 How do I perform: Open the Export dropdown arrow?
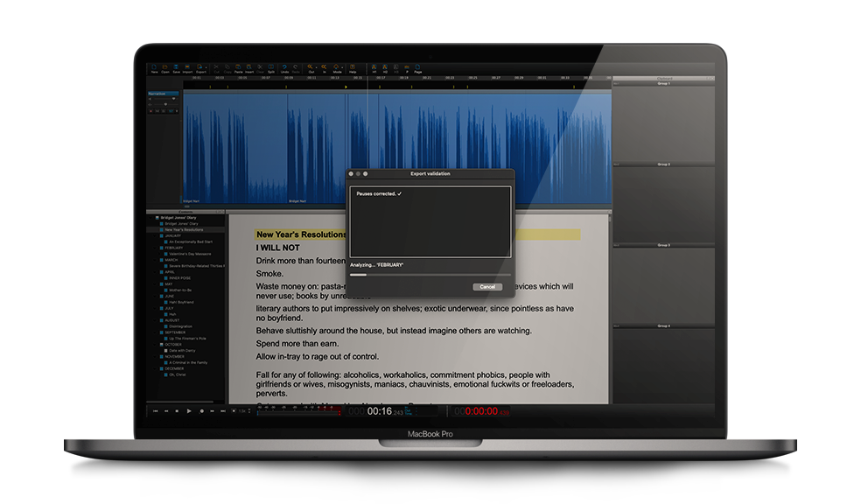pos(206,66)
